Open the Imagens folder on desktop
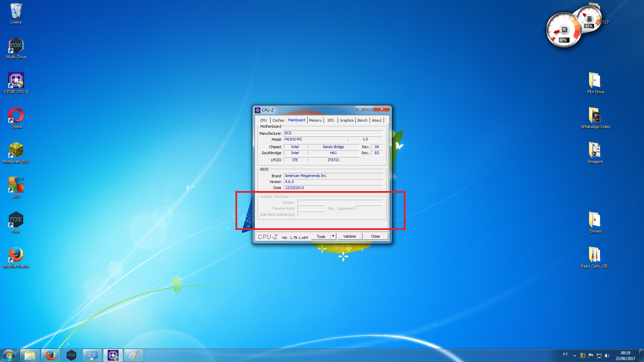644x362 pixels. click(595, 153)
